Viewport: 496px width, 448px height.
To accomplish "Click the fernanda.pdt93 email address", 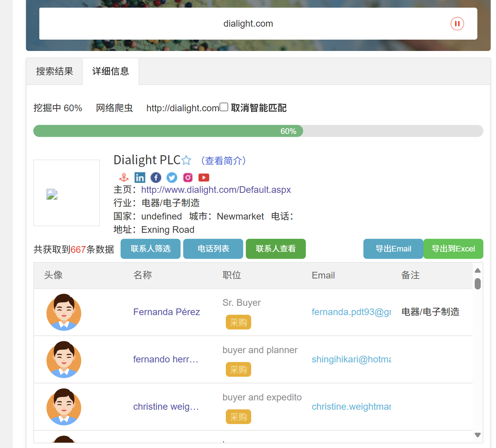I will coord(351,312).
